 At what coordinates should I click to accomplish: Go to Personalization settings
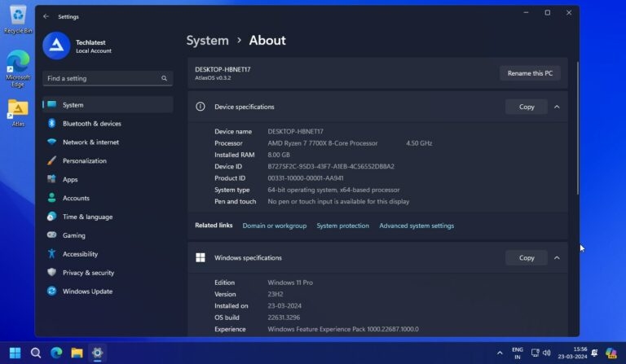pos(108,160)
